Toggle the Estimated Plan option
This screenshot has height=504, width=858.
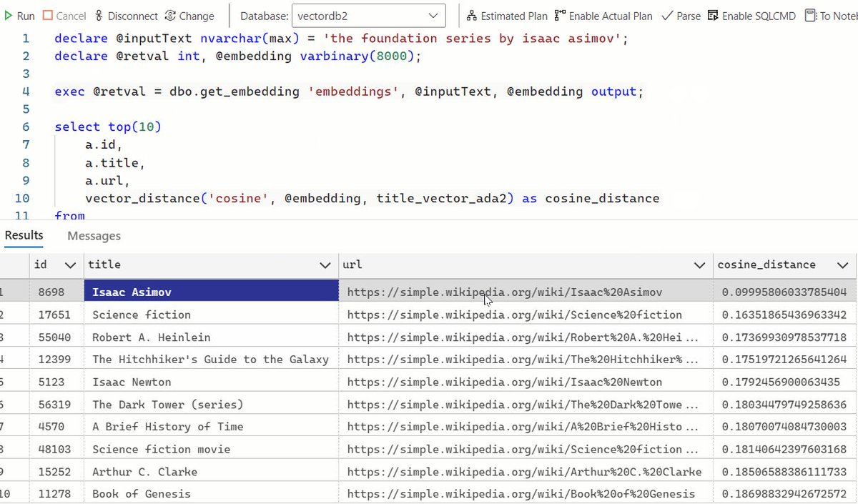point(507,15)
